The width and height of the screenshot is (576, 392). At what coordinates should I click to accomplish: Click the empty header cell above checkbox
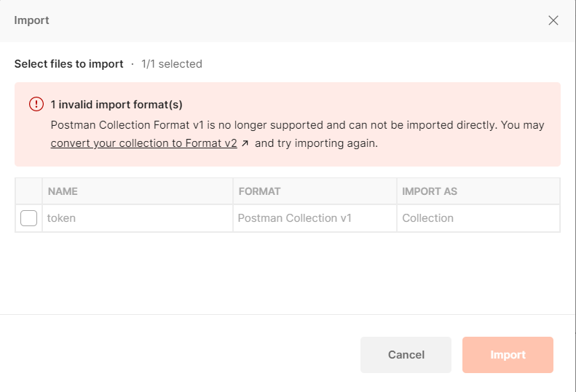29,191
